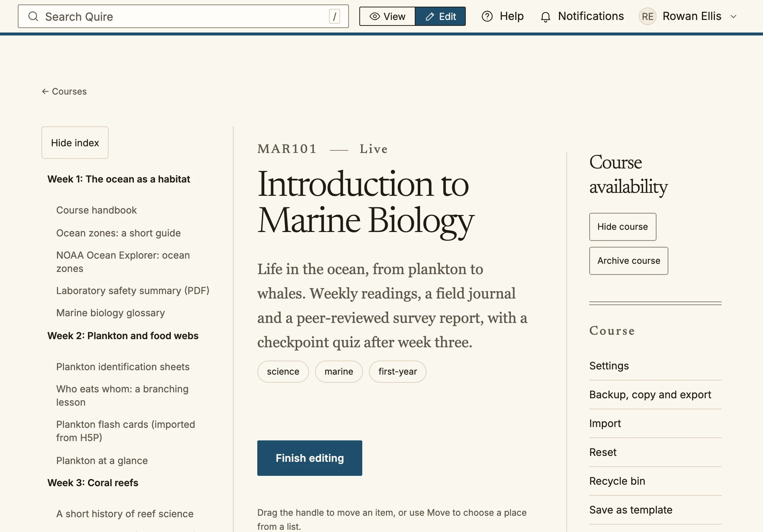Focus the Search Quire field

pyautogui.click(x=183, y=16)
